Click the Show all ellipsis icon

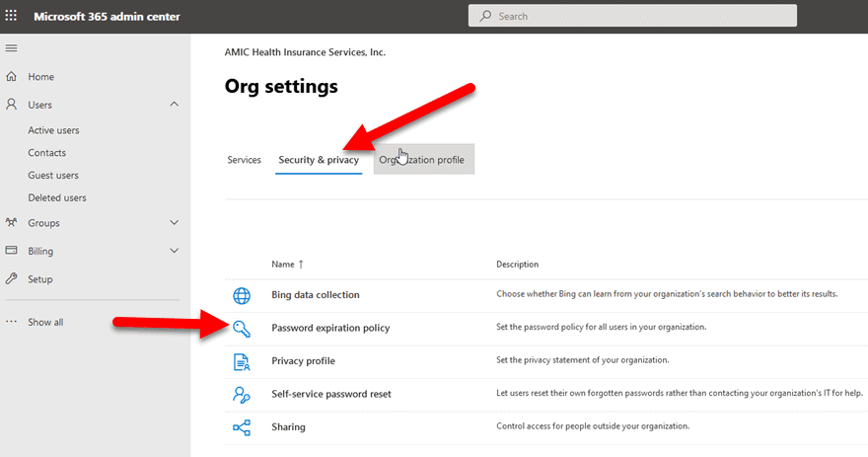click(x=11, y=322)
